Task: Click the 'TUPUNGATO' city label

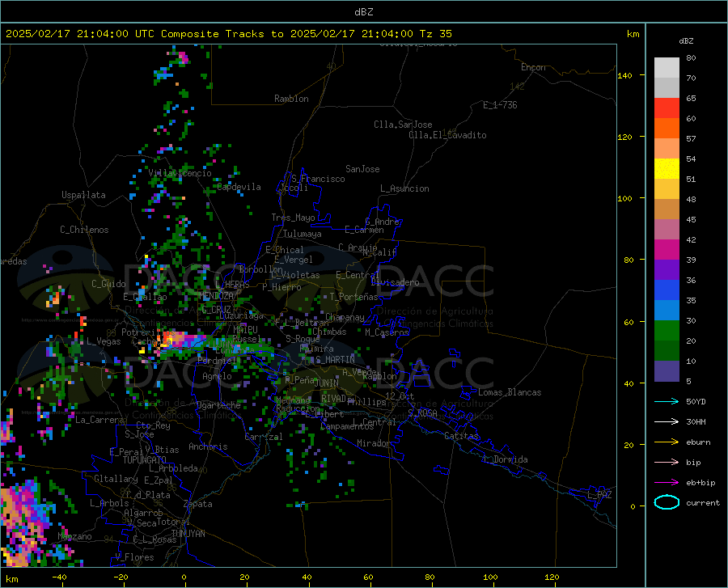Action: point(145,460)
